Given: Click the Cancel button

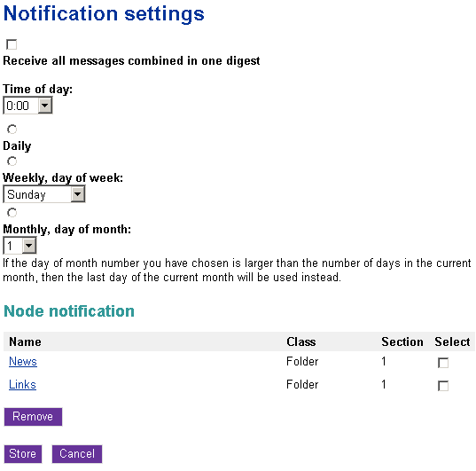Looking at the screenshot, I should coord(77,453).
